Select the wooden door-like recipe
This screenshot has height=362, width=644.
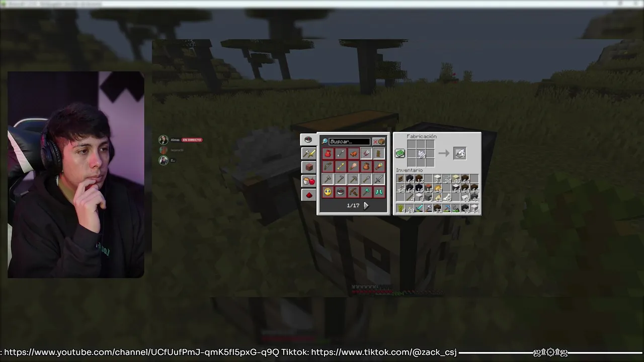coord(379,153)
